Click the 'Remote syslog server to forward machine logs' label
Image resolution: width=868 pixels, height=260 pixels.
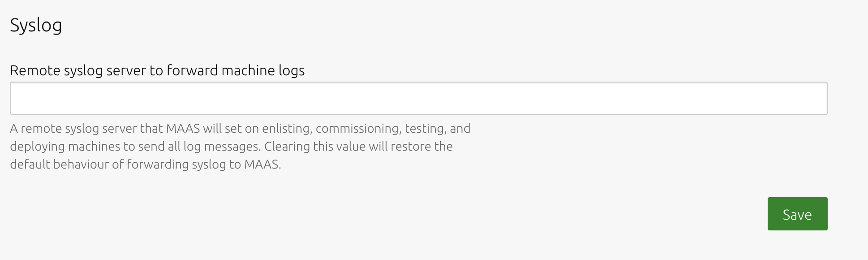pyautogui.click(x=157, y=70)
